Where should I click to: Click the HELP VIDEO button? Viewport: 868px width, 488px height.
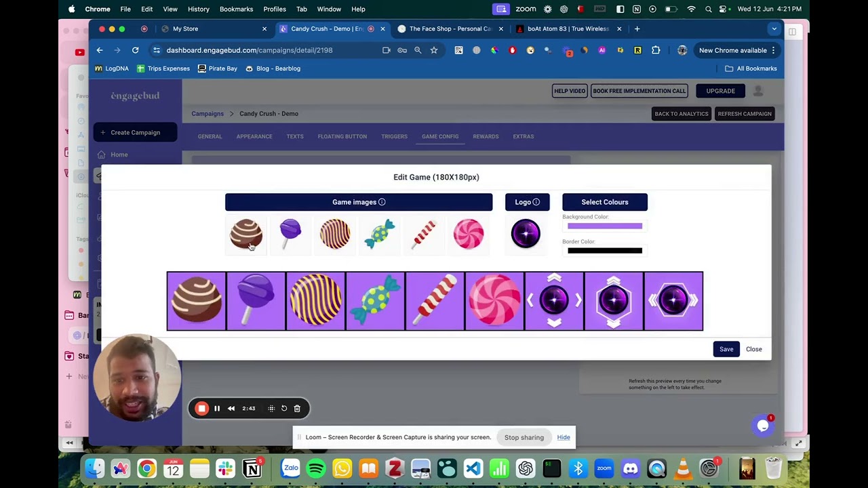(x=570, y=91)
